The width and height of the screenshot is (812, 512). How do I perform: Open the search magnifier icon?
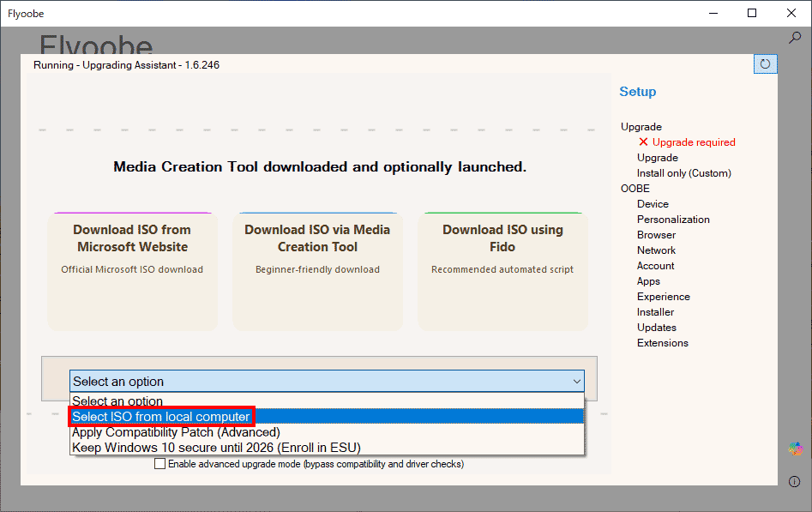pyautogui.click(x=794, y=38)
